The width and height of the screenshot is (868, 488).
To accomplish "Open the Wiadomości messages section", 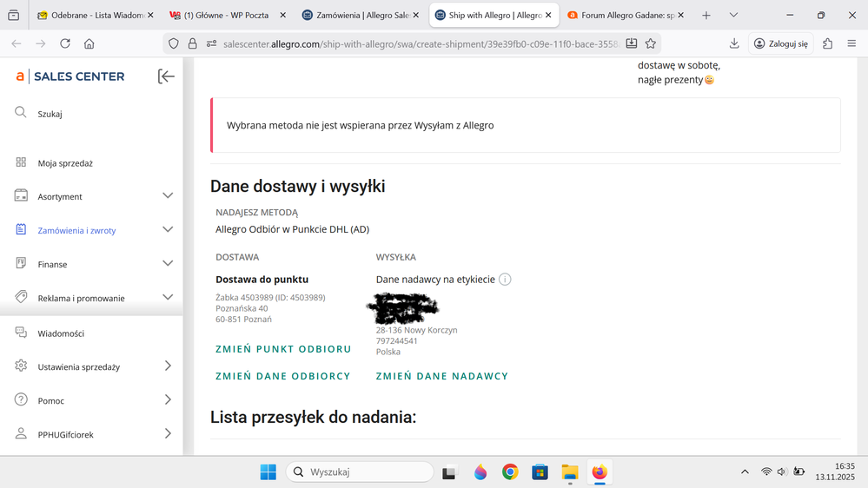I will (61, 333).
